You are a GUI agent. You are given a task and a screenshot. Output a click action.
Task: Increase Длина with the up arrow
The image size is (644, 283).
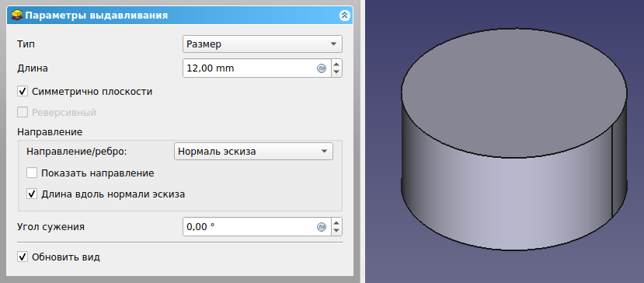coord(336,65)
